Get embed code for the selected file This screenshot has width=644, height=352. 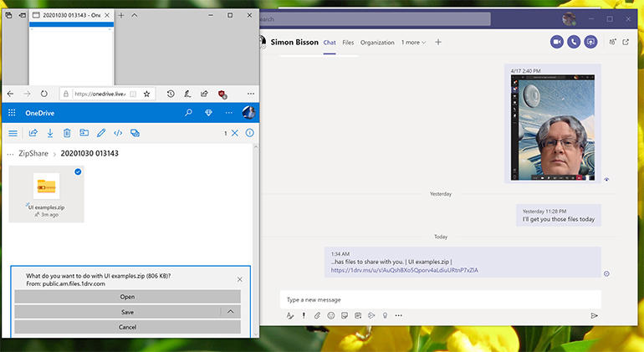click(x=118, y=133)
